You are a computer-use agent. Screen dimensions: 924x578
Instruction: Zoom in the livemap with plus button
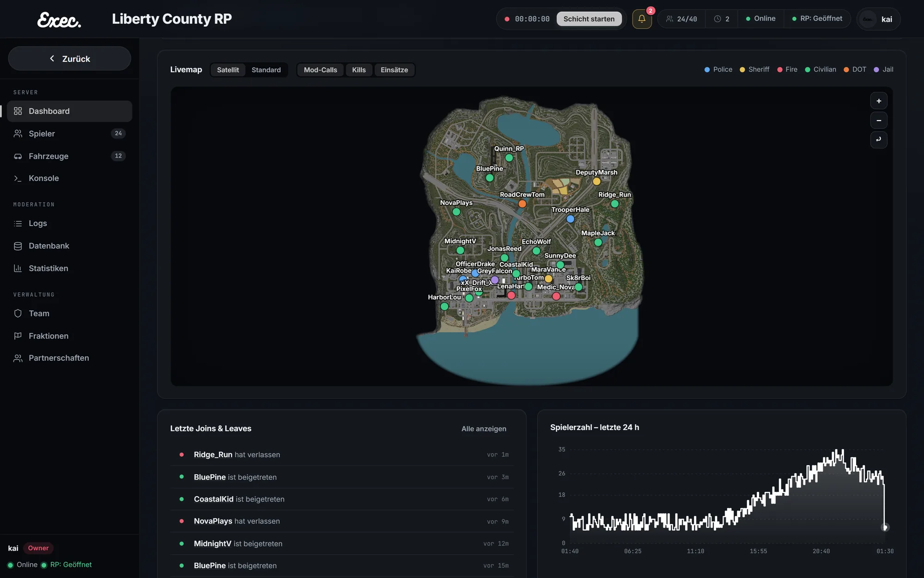[x=879, y=101]
